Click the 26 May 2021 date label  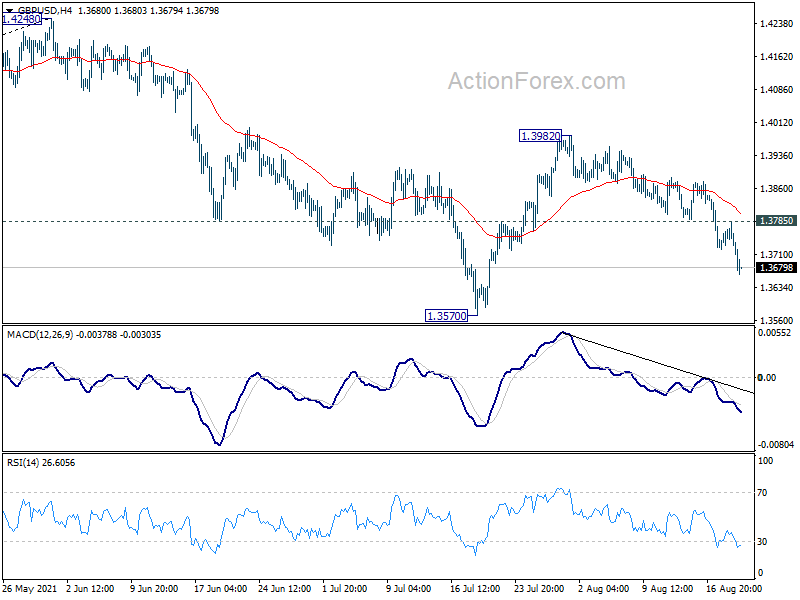[x=30, y=589]
